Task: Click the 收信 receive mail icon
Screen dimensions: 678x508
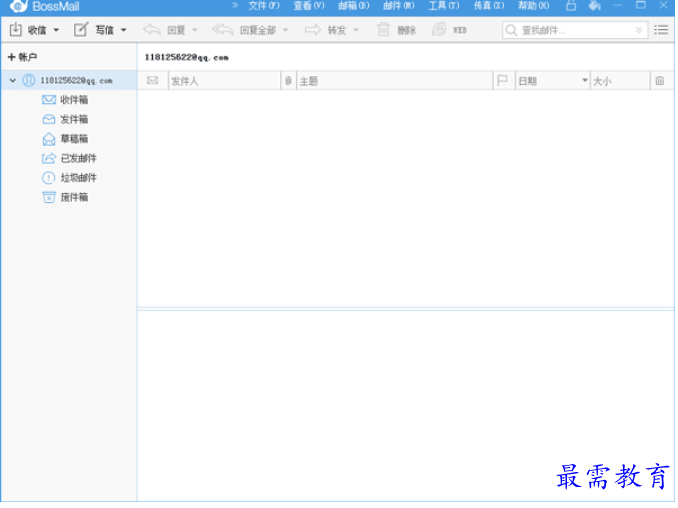Action: pos(16,30)
